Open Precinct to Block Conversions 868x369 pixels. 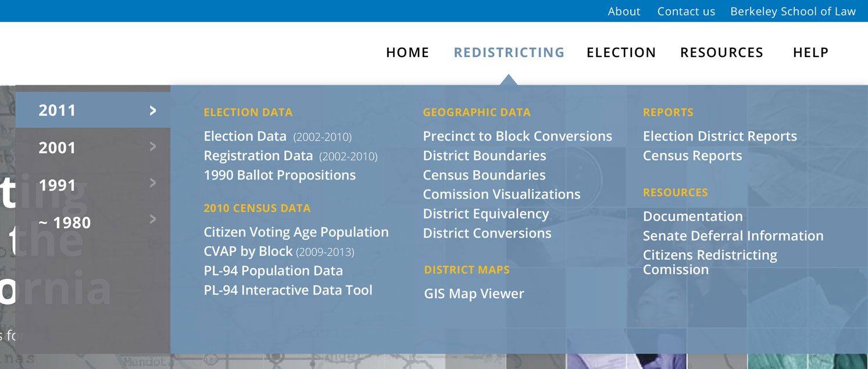[x=517, y=137]
